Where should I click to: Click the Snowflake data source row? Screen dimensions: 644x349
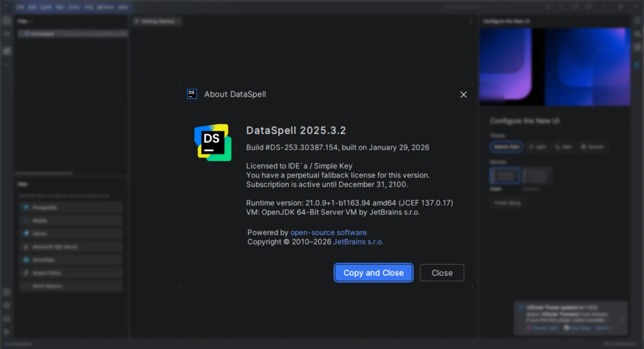coord(71,260)
